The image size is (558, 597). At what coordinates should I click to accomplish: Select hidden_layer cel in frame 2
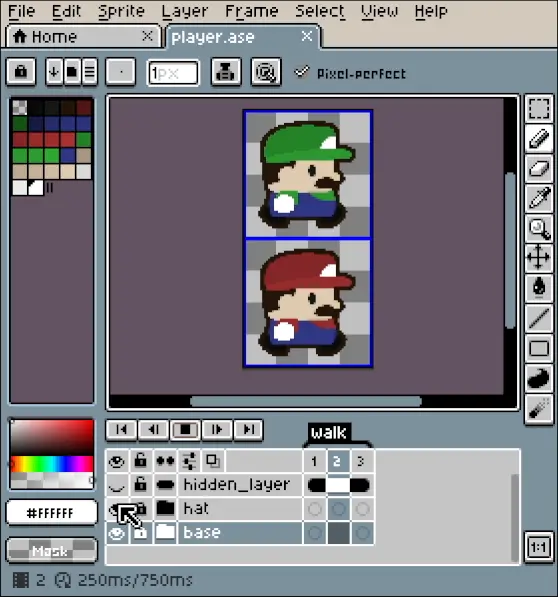pos(338,485)
